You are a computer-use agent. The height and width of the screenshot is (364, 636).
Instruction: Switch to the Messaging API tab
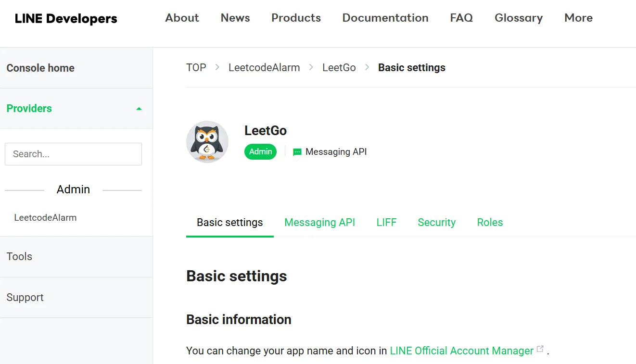[x=319, y=222]
